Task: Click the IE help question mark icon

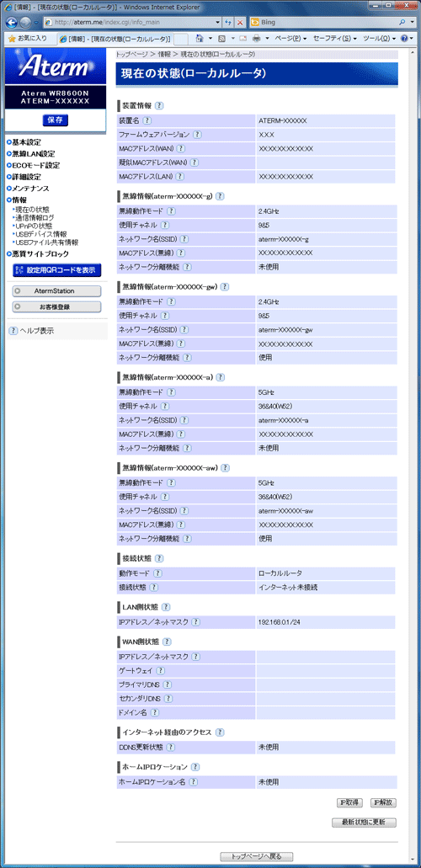Action: pos(404,39)
